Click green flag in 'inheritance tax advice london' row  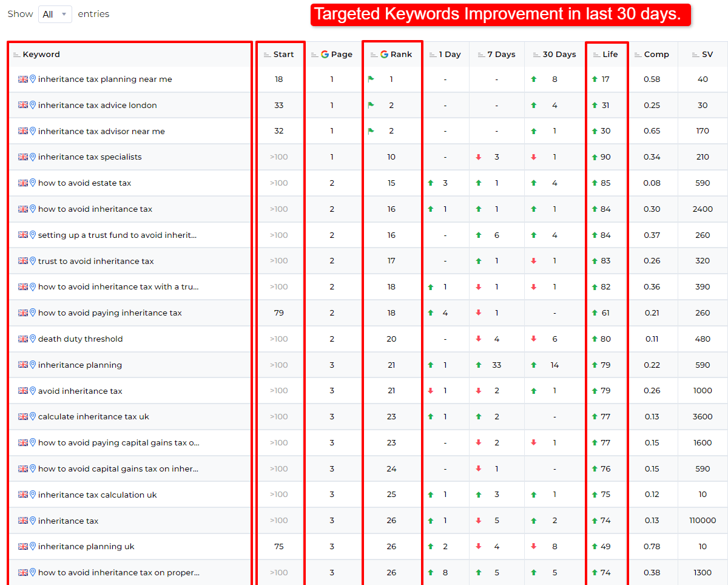click(371, 106)
